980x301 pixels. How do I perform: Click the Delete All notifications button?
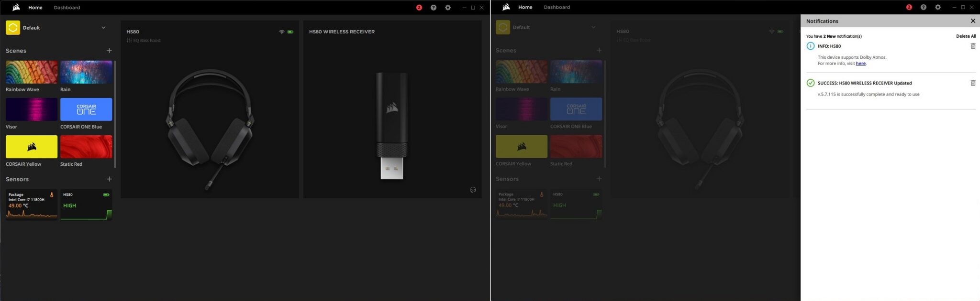(966, 36)
